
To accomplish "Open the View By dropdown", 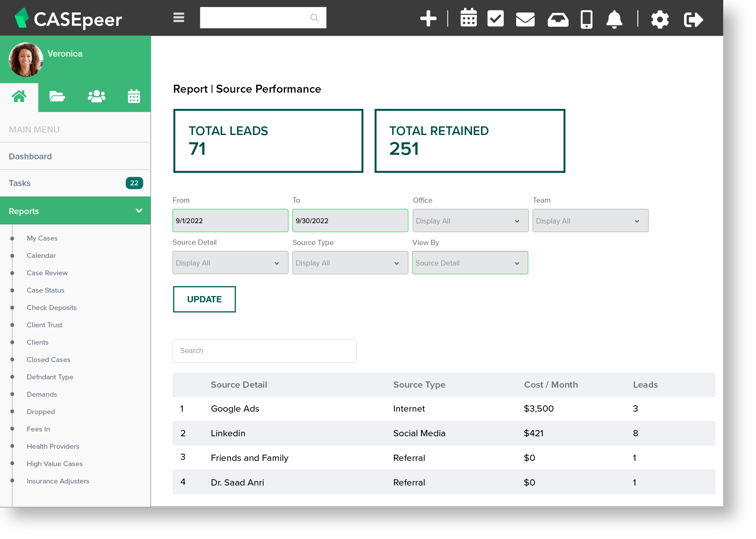I will (470, 263).
